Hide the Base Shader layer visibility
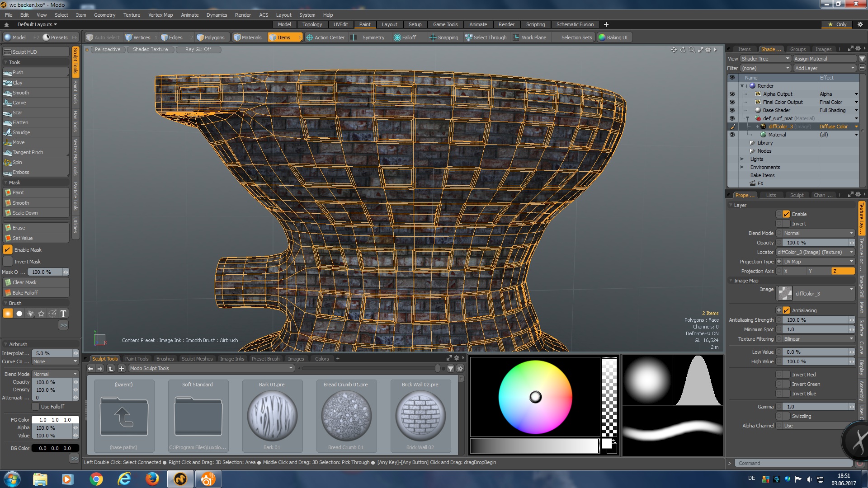The image size is (868, 488). [732, 110]
